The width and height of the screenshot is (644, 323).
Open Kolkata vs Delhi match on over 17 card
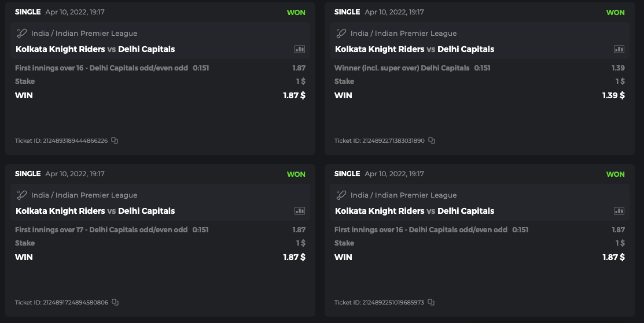[95, 211]
